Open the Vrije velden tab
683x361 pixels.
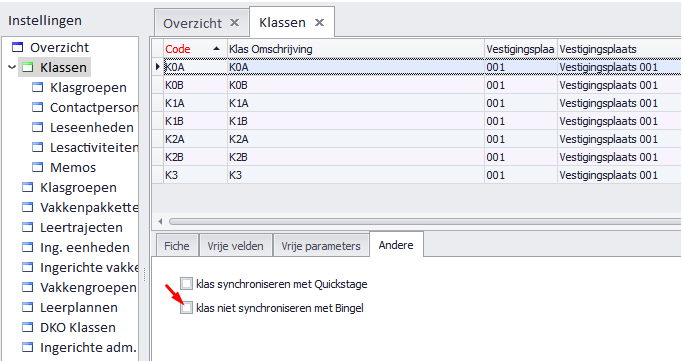(x=235, y=246)
